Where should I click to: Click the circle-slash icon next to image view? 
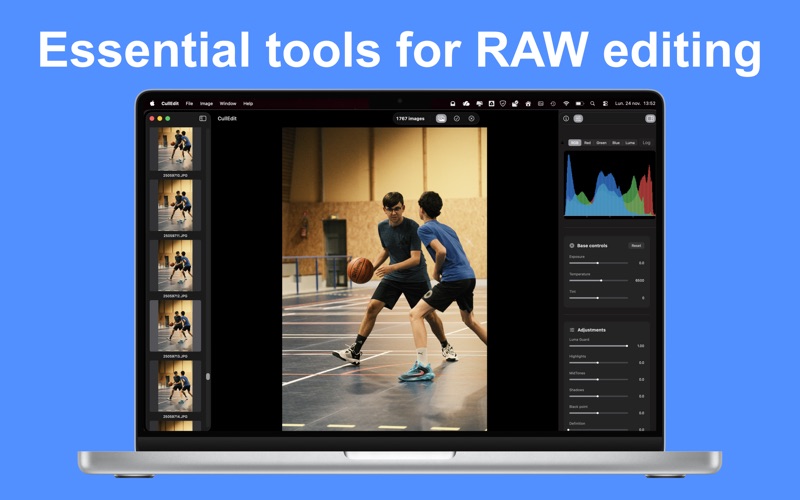click(457, 118)
